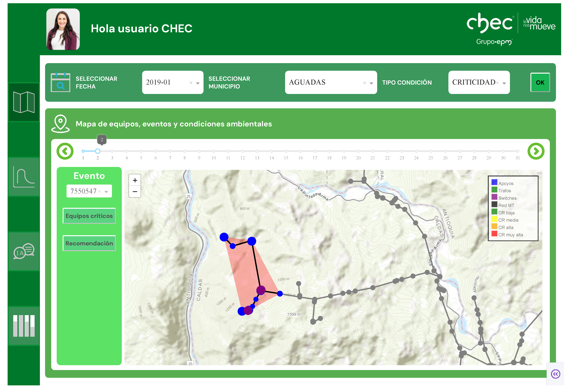This screenshot has height=392, width=571.
Task: Toggle the Apoyos legend entry
Action: [506, 183]
